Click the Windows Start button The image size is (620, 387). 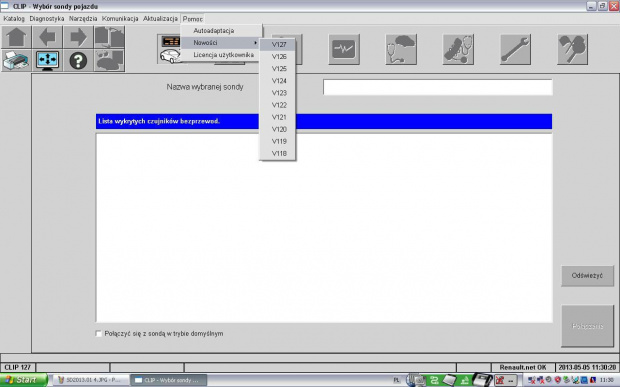[x=23, y=380]
